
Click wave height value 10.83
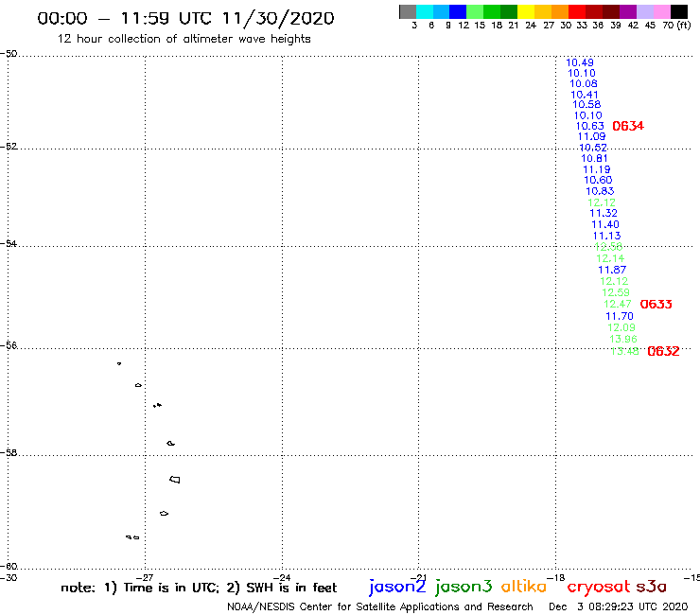[600, 191]
